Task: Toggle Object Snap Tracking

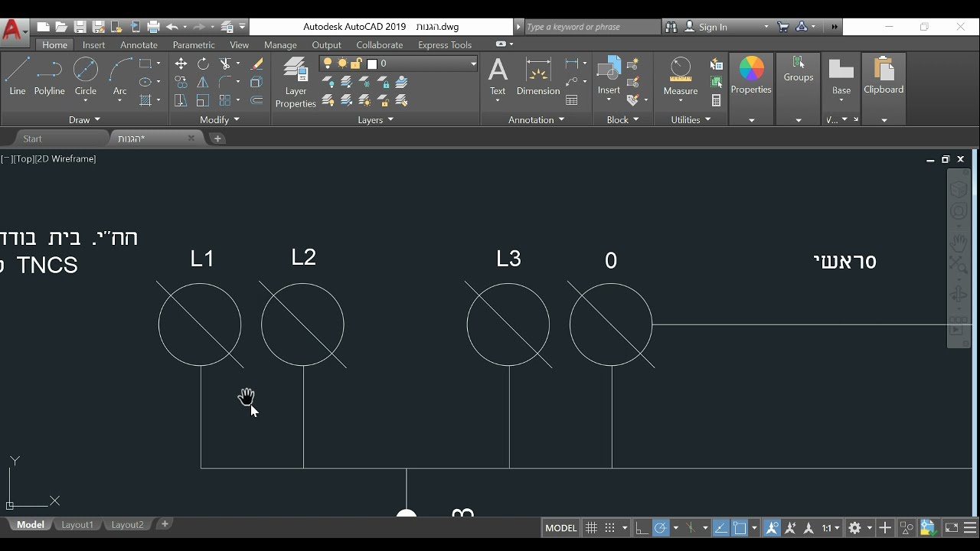Action: click(721, 528)
